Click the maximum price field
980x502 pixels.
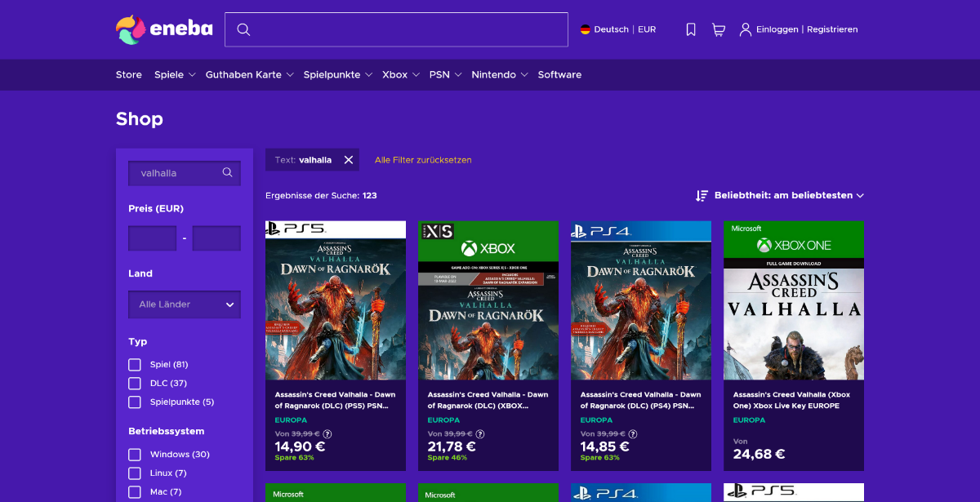[x=216, y=238]
